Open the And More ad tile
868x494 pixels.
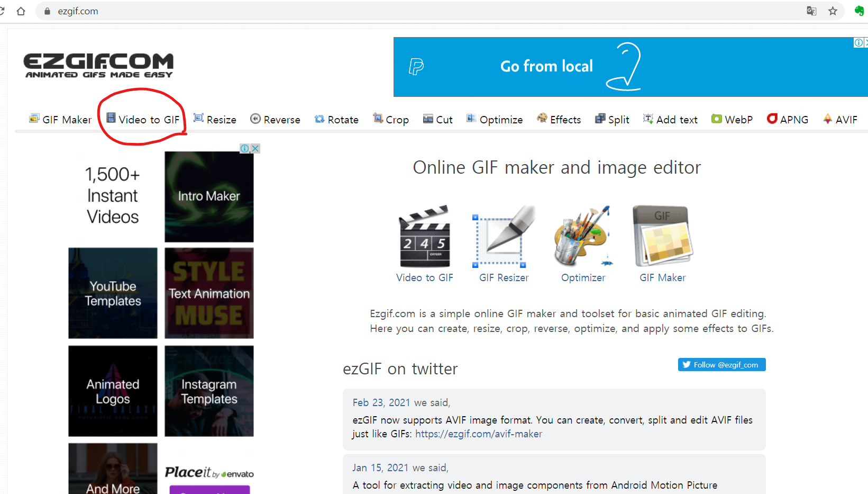point(113,469)
